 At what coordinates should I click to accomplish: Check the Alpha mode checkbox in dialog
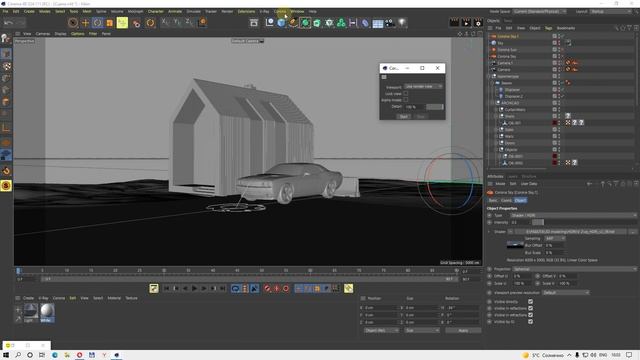[x=406, y=100]
